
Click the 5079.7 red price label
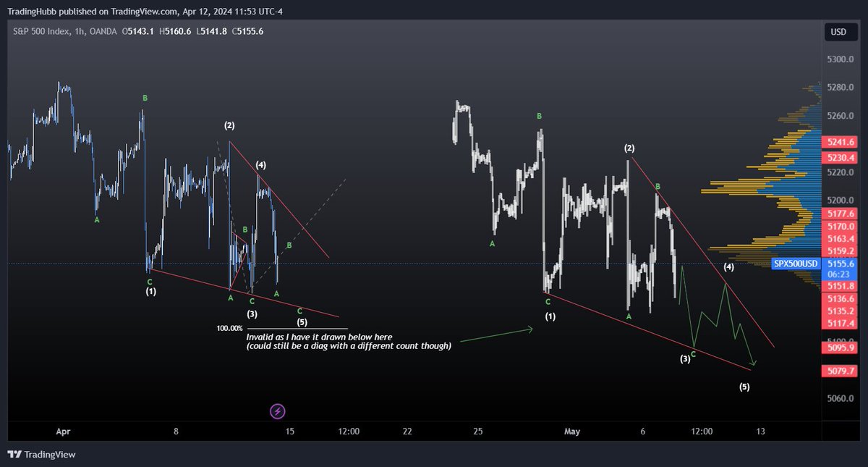click(x=840, y=371)
